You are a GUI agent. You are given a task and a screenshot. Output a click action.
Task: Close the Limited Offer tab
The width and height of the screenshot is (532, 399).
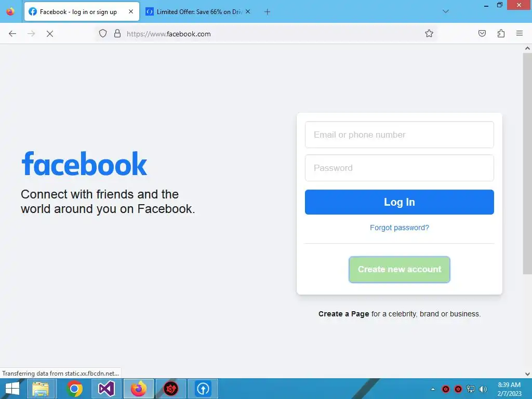(x=248, y=11)
